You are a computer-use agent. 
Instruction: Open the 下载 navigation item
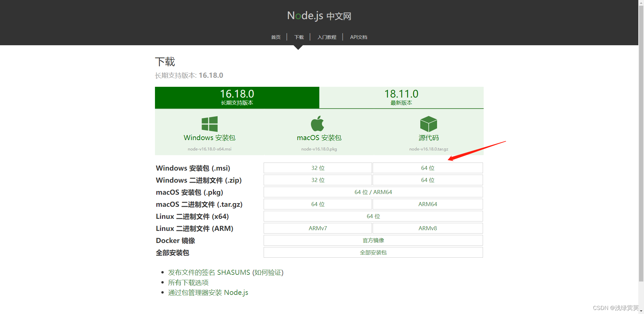pyautogui.click(x=299, y=37)
